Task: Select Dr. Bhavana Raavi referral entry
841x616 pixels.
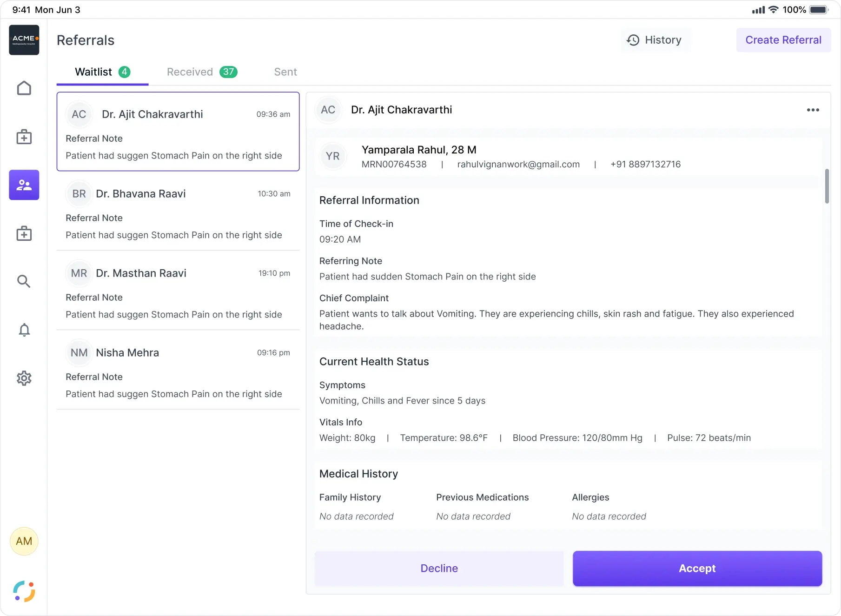Action: coord(178,211)
